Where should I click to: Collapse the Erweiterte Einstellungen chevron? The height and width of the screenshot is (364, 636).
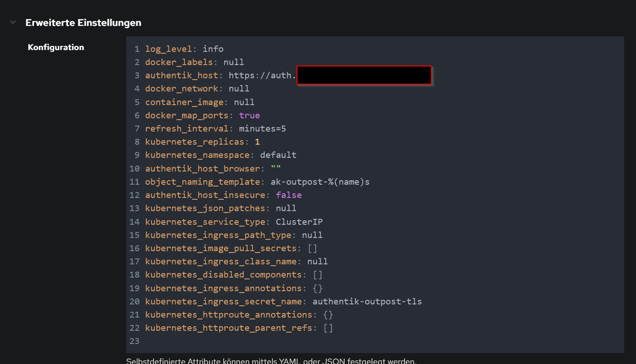click(13, 22)
